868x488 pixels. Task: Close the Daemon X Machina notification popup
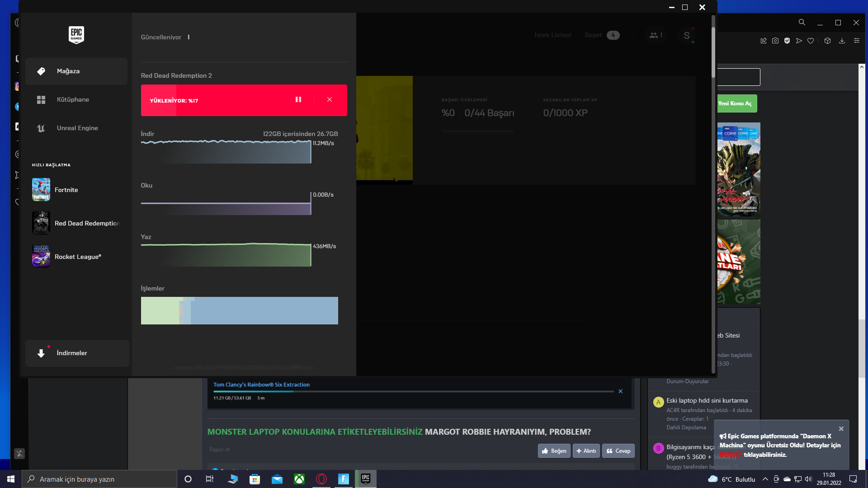[x=841, y=429]
